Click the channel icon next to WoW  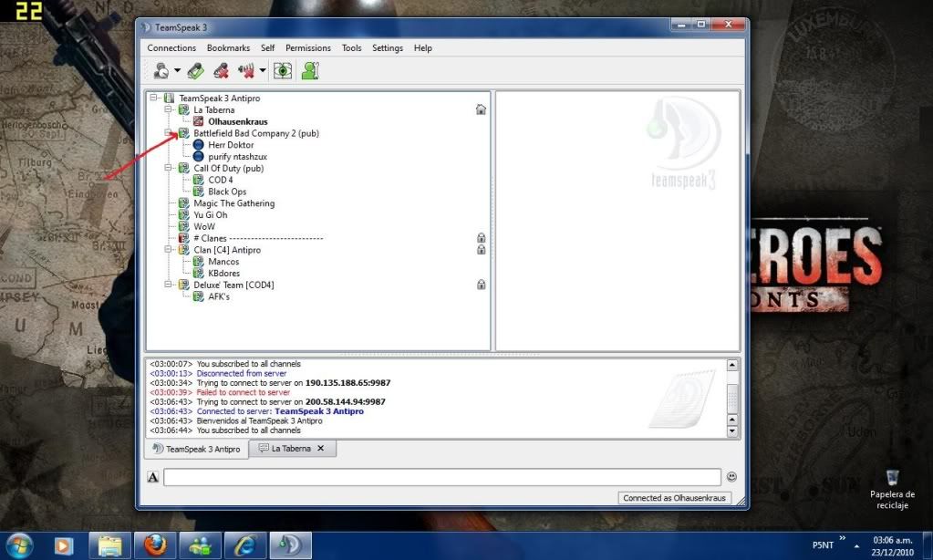(x=184, y=226)
